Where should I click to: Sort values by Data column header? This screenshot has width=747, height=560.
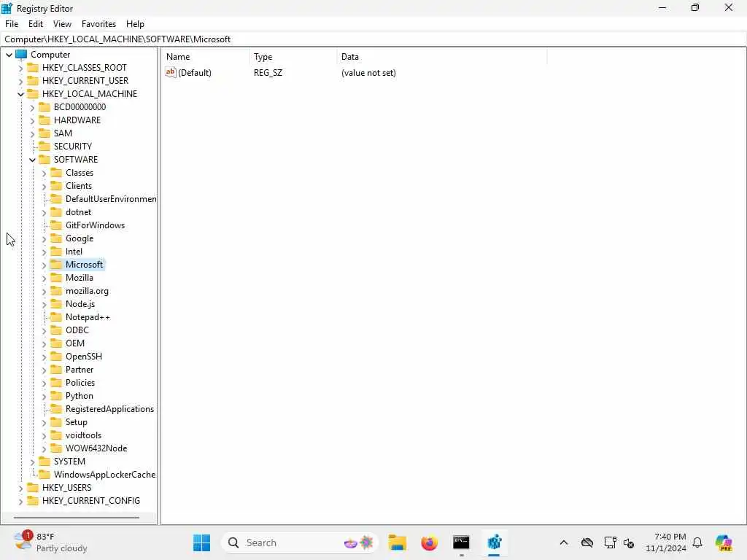pos(441,57)
